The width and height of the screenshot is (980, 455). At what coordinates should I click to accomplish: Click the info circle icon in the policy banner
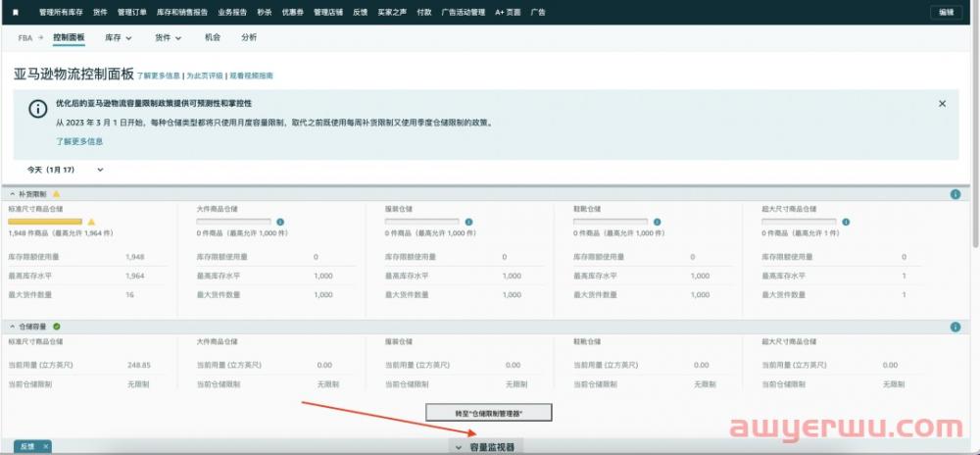38,108
